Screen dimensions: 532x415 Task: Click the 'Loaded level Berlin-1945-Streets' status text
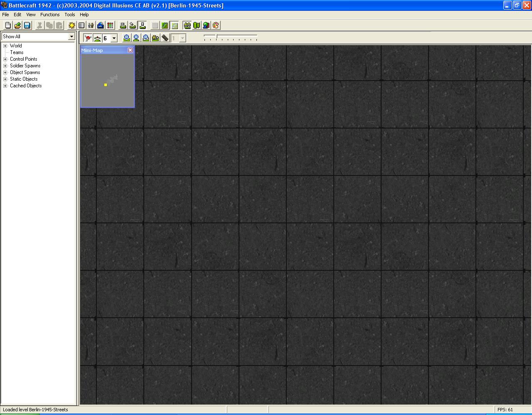[x=35, y=410]
